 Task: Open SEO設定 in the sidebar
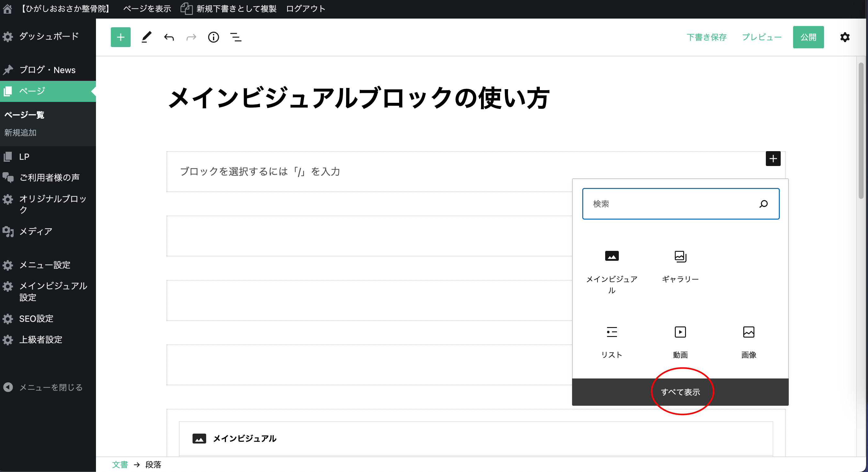(x=36, y=319)
